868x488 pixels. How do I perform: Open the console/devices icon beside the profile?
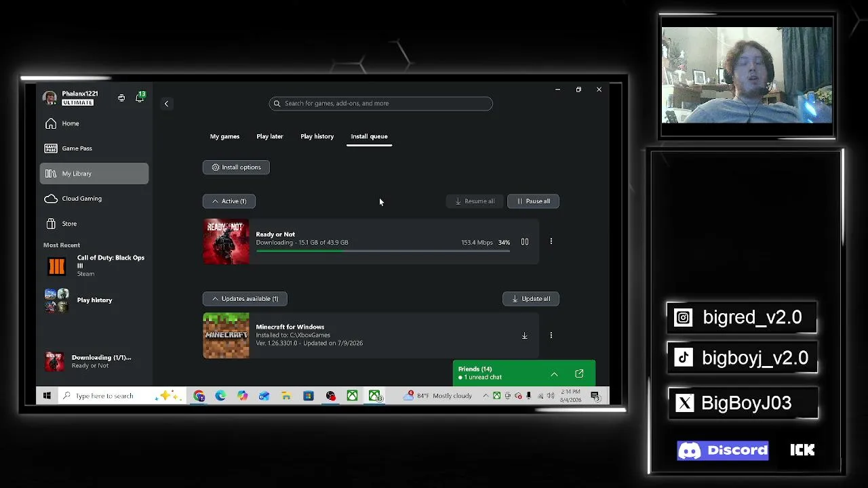121,98
